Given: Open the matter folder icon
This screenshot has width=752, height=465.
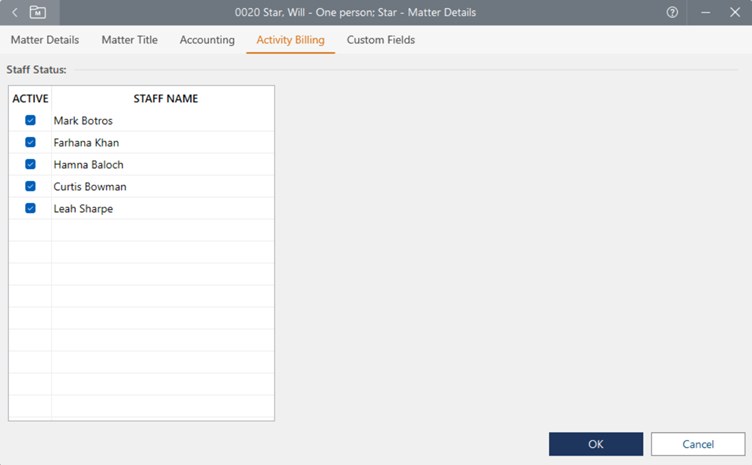Looking at the screenshot, I should point(38,12).
